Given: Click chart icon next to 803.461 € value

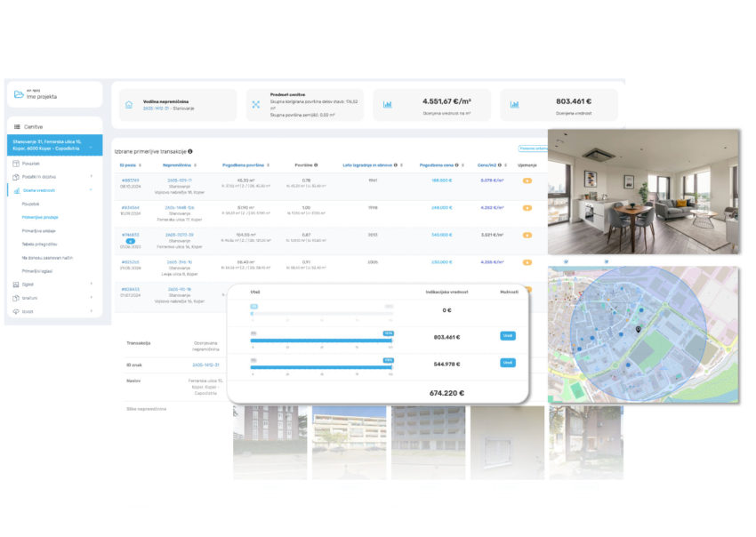Looking at the screenshot, I should pyautogui.click(x=515, y=104).
